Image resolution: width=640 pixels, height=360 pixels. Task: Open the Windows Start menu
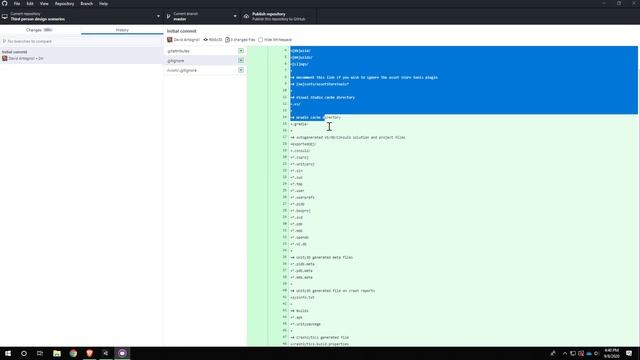pyautogui.click(x=8, y=353)
